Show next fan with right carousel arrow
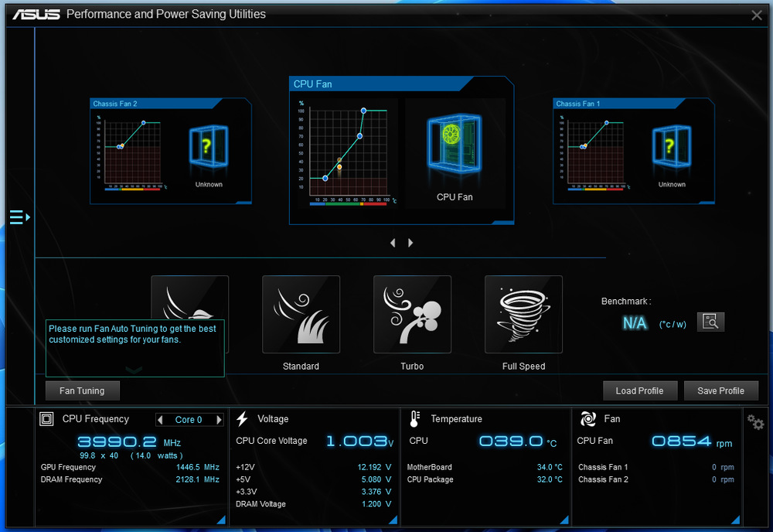The height and width of the screenshot is (532, 773). [x=410, y=243]
